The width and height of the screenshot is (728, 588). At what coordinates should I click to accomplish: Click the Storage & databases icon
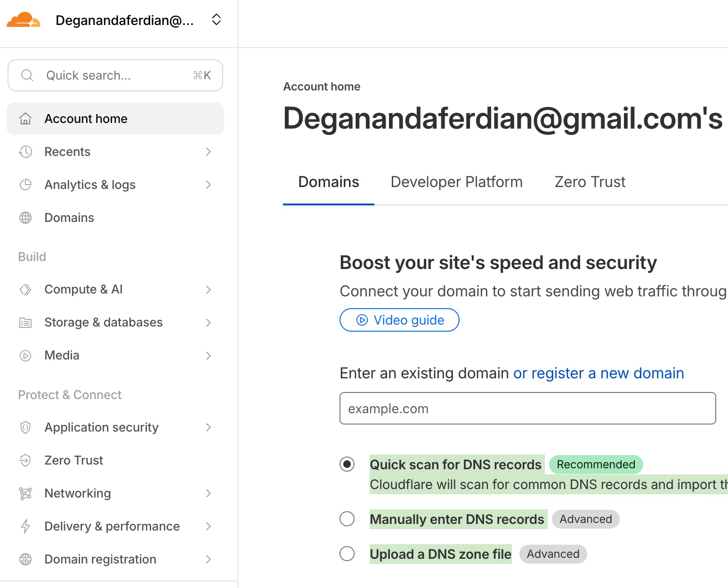point(25,323)
